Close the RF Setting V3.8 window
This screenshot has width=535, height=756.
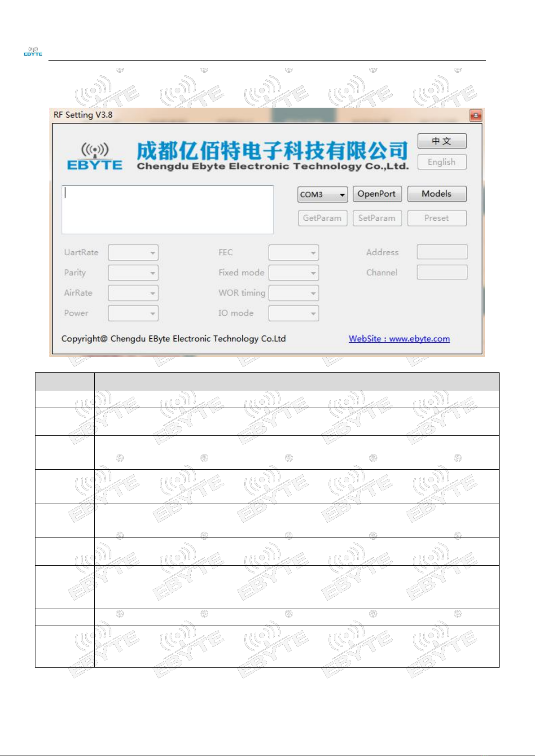point(476,115)
